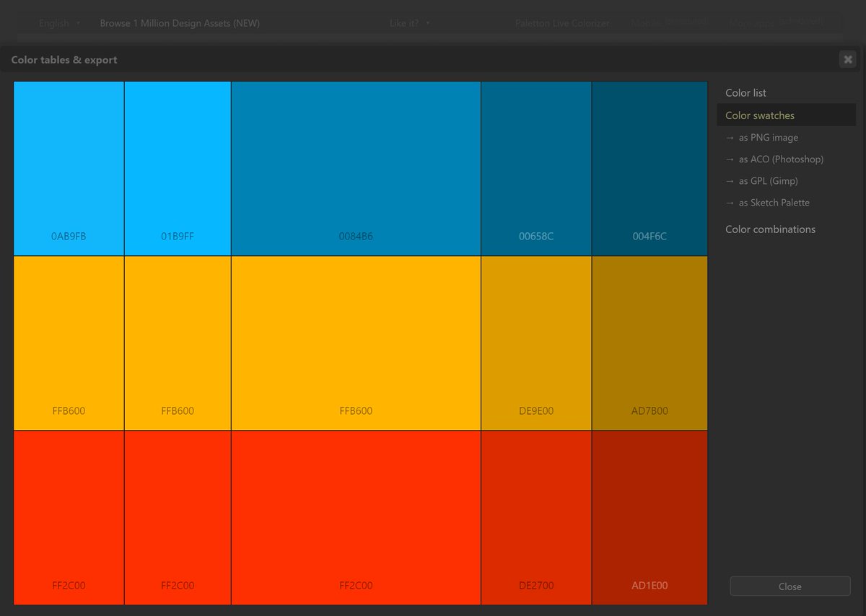Close the Color tables & export dialog with X

tap(847, 59)
